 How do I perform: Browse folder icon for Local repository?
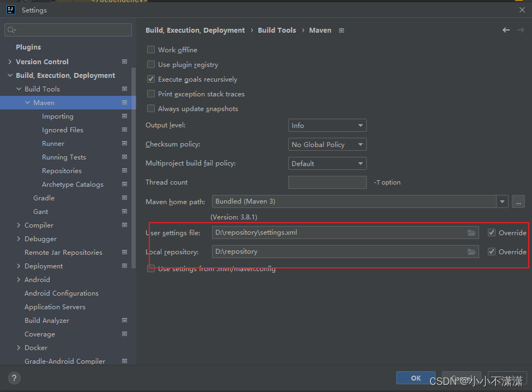tap(471, 252)
